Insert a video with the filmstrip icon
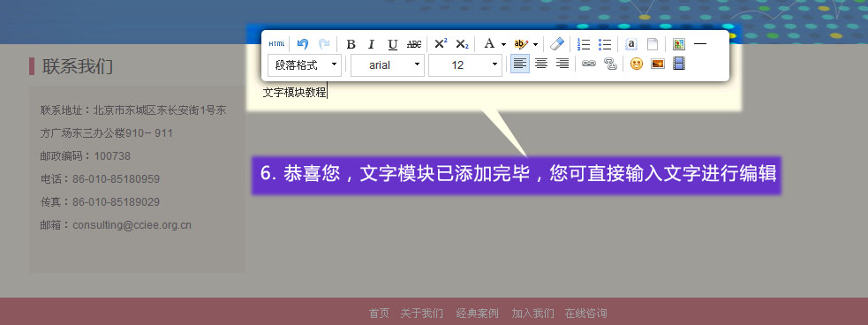The image size is (868, 325). [679, 64]
